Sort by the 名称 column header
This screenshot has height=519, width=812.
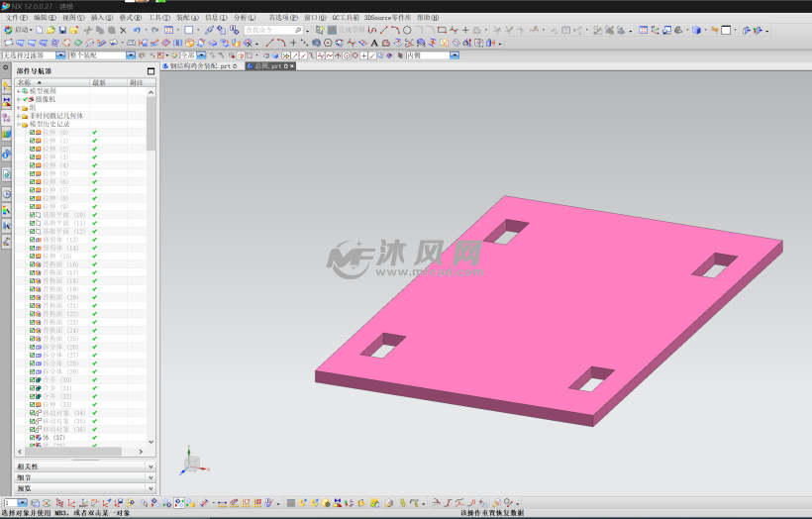[x=25, y=82]
